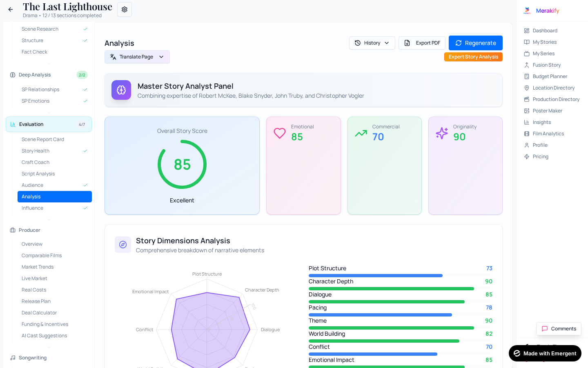Viewport: 588px width, 368px height.
Task: Click the Expert Story Analysis badge
Action: pyautogui.click(x=473, y=57)
